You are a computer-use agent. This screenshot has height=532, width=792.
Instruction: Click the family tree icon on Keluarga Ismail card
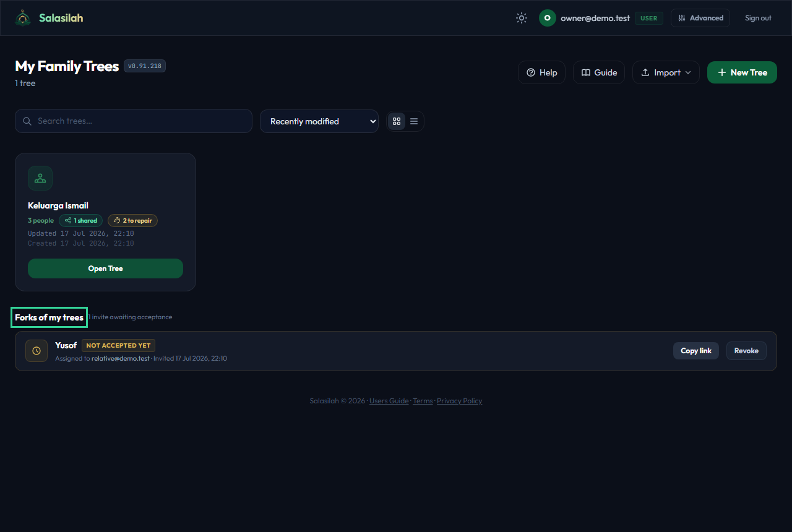40,178
